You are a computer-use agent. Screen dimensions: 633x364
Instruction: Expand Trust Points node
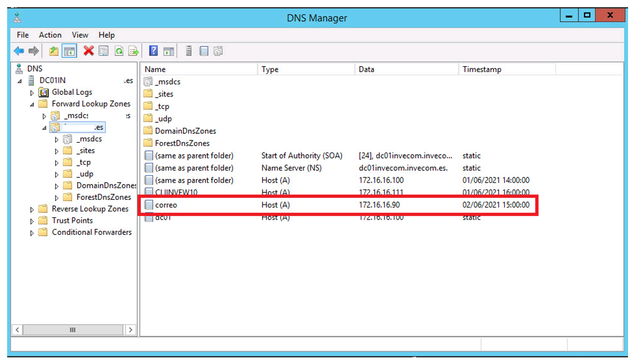tap(32, 221)
